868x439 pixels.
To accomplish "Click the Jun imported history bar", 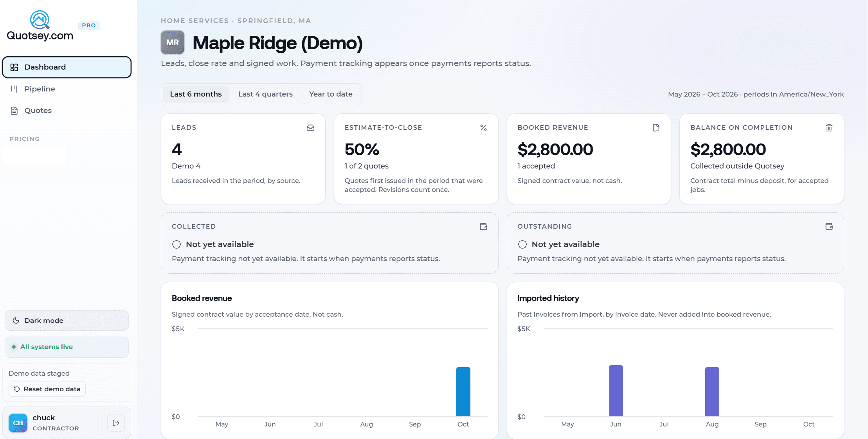I will pos(616,391).
